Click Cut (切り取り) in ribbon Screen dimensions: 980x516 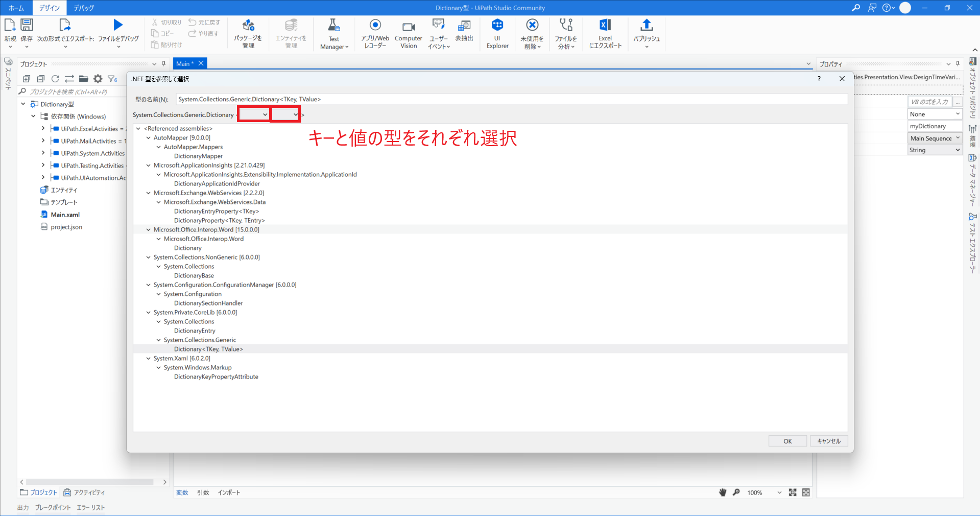[x=166, y=22]
